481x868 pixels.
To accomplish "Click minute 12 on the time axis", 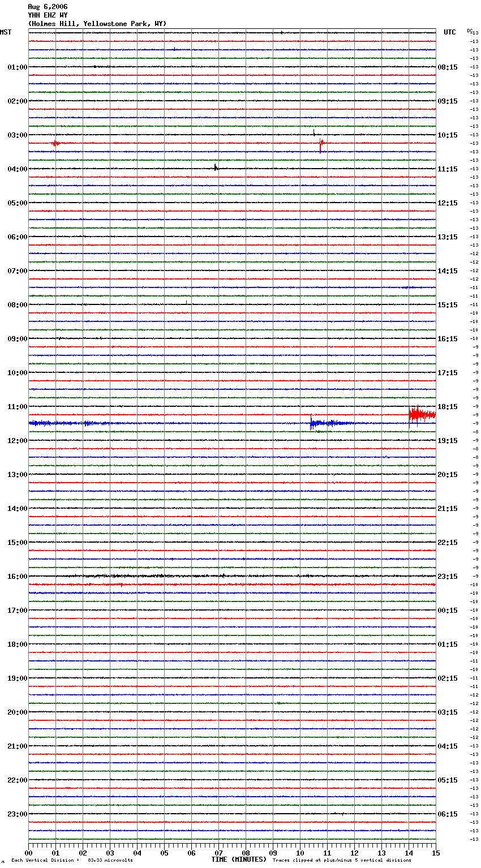I will pyautogui.click(x=354, y=853).
